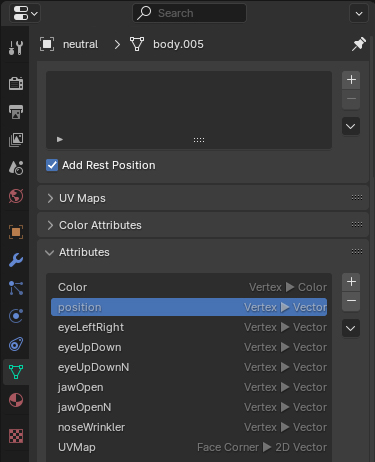Expand the list filter triangle

click(x=60, y=139)
